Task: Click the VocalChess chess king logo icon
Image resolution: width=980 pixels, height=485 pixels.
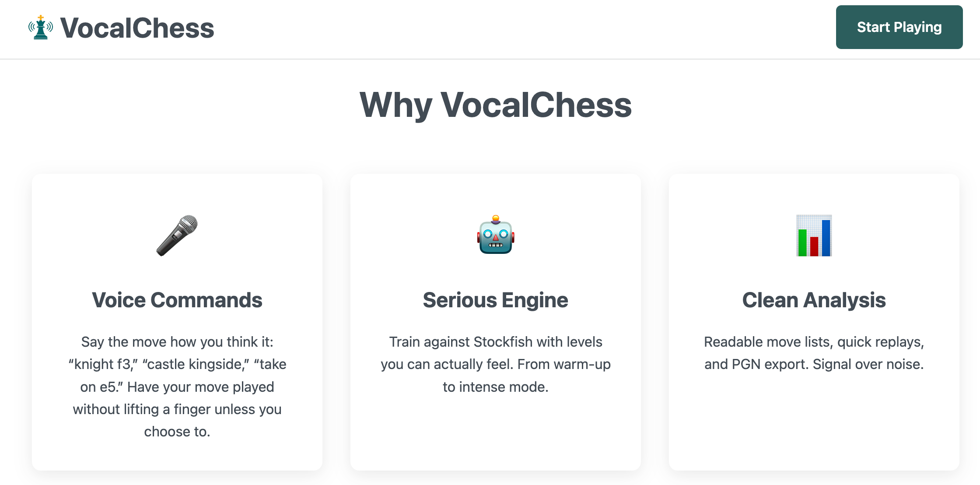Action: (x=41, y=28)
